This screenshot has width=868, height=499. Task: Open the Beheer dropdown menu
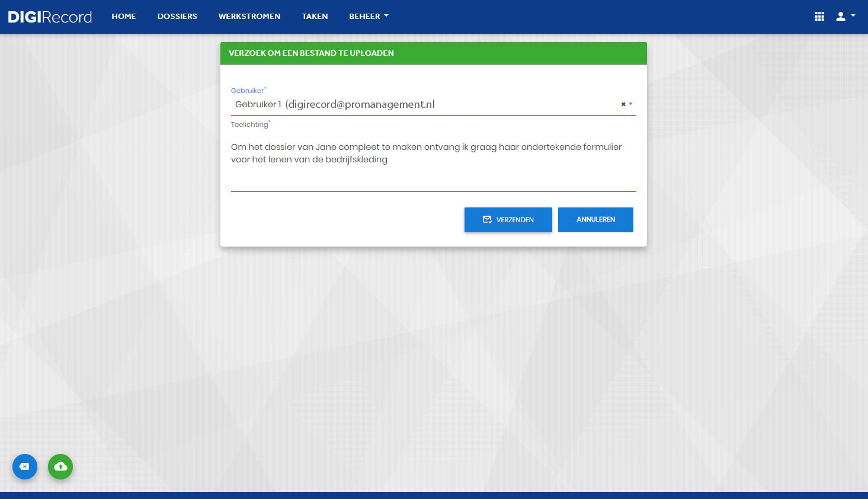369,17
